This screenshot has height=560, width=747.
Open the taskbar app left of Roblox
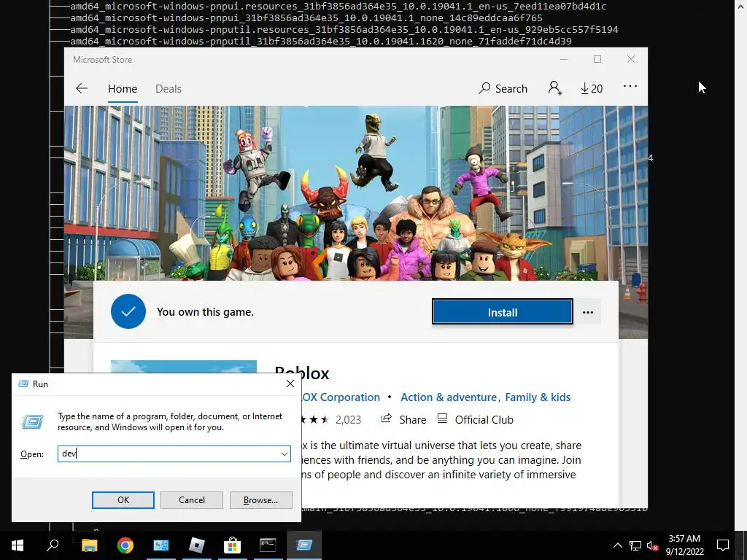click(x=160, y=545)
